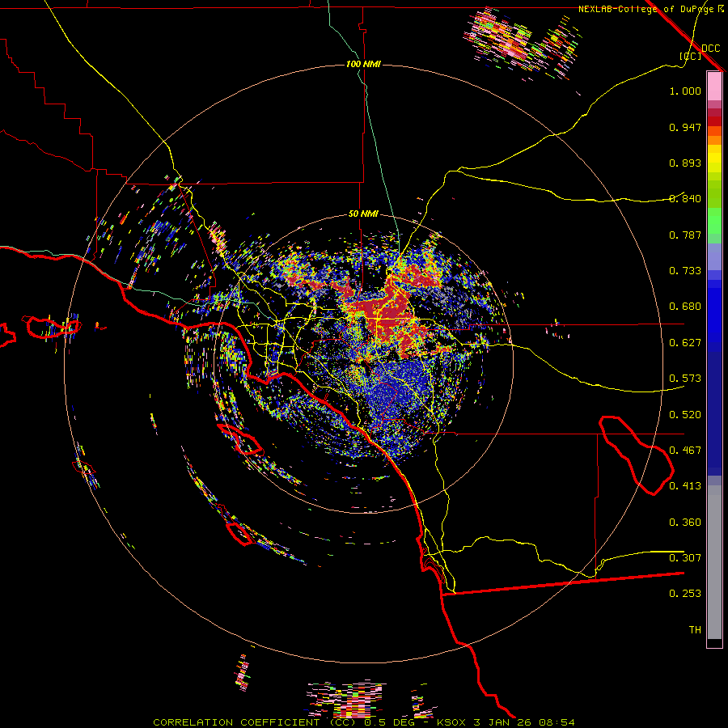Select the 0.680 scale value
The height and width of the screenshot is (728, 728).
tap(685, 307)
